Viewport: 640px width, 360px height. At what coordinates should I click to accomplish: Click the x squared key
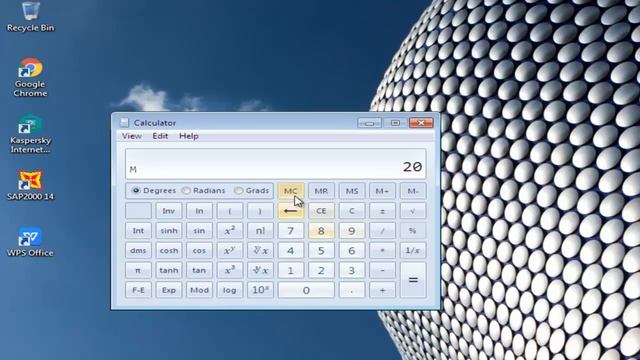coord(230,231)
